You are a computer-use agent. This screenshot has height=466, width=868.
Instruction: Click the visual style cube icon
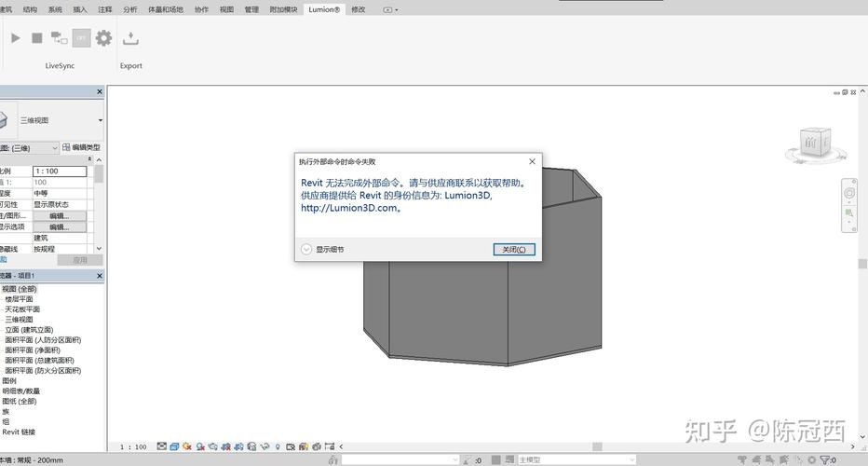point(174,446)
